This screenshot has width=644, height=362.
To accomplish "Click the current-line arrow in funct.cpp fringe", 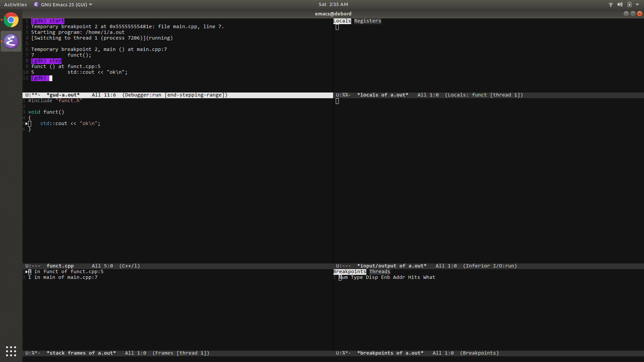I will pyautogui.click(x=26, y=124).
